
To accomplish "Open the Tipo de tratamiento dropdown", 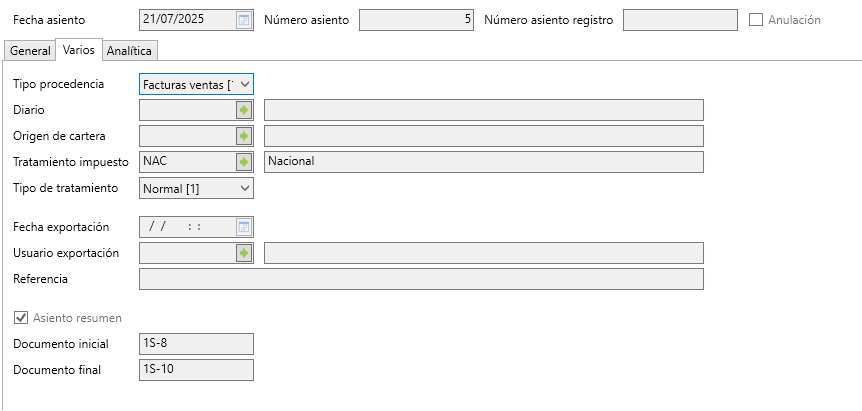I will pos(245,187).
